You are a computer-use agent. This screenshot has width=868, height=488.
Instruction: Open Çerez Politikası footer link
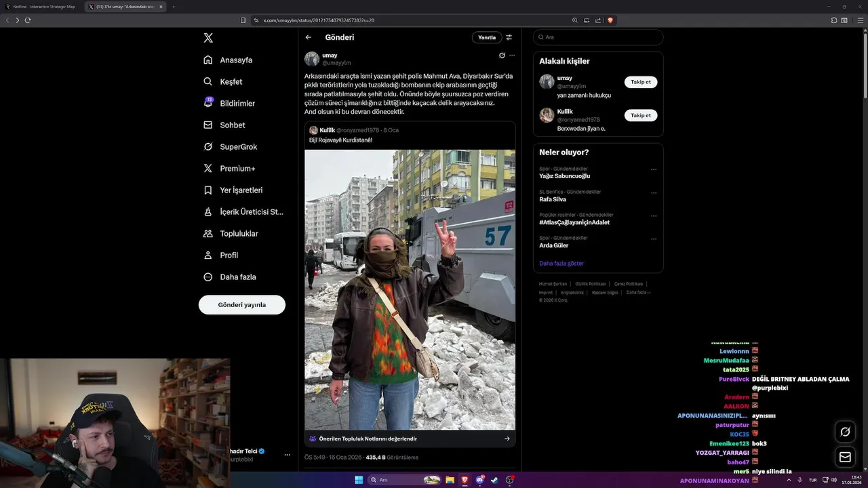[629, 284]
